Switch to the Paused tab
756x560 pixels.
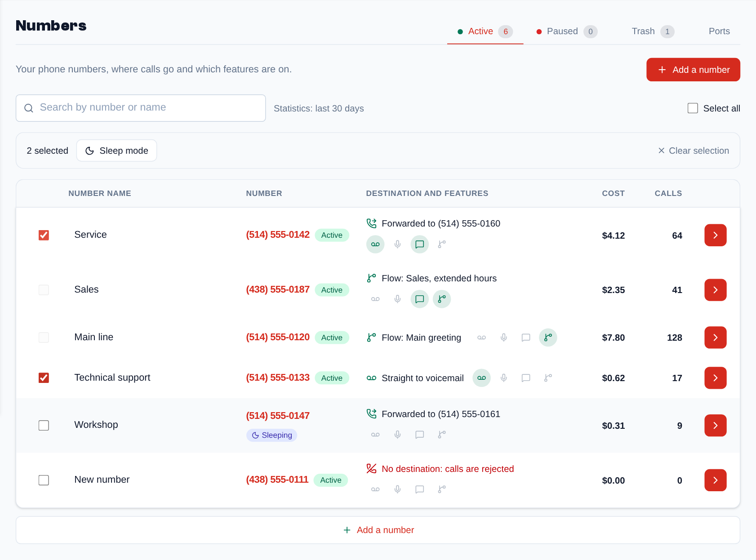click(567, 31)
